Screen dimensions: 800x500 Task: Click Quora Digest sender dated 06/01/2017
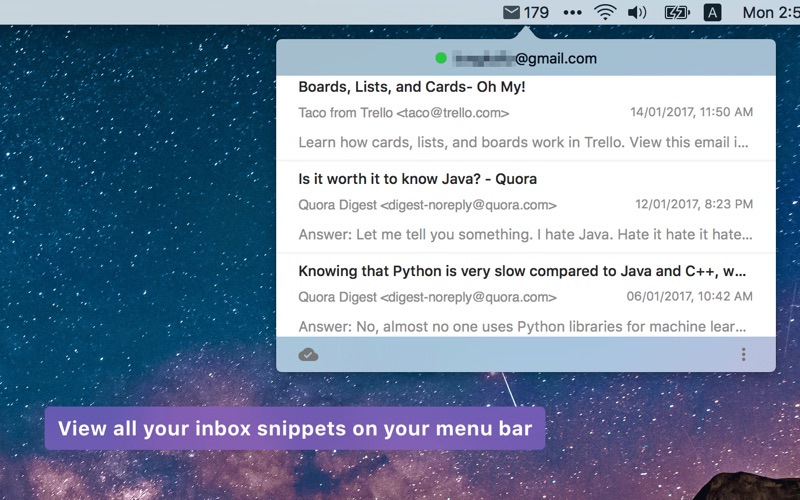click(427, 297)
